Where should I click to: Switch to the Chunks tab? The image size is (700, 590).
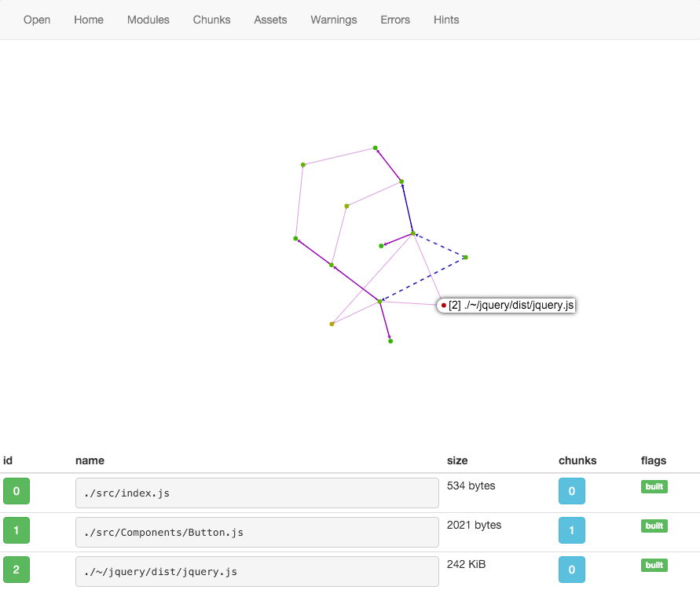(211, 20)
